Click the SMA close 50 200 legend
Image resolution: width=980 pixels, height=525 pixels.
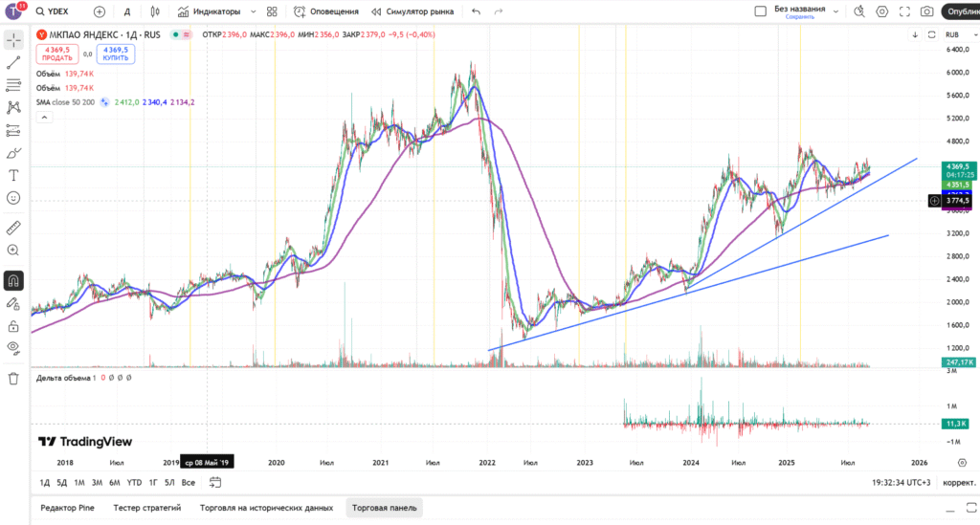click(x=66, y=102)
